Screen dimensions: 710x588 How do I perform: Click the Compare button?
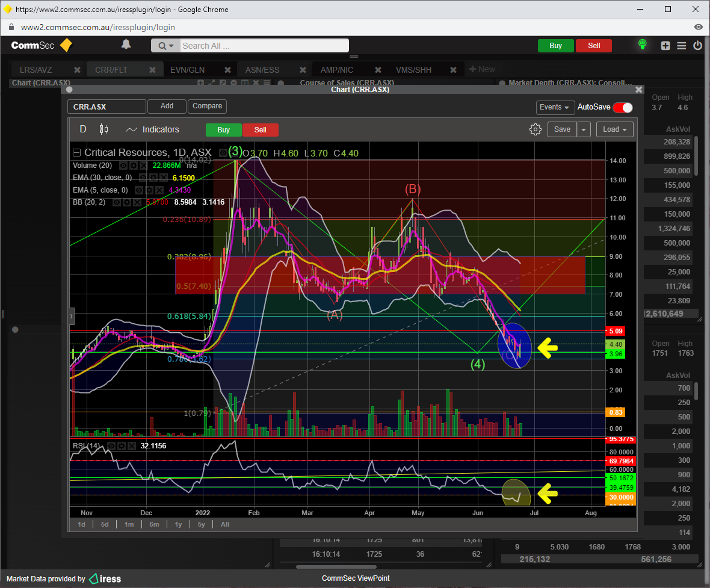[x=208, y=106]
